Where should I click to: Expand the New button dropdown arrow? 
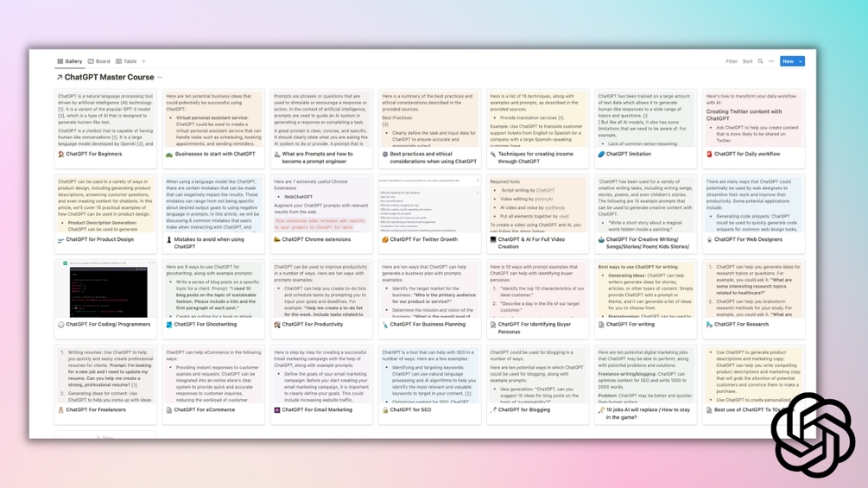[801, 61]
